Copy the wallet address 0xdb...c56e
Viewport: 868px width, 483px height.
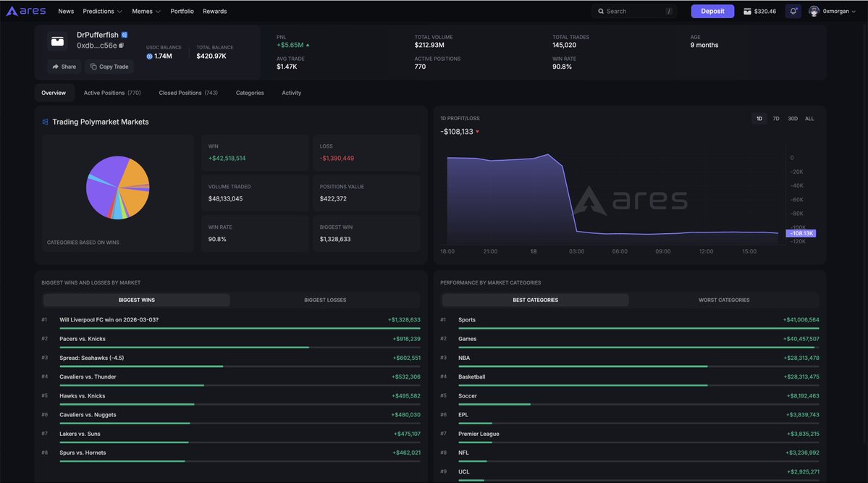pos(121,45)
